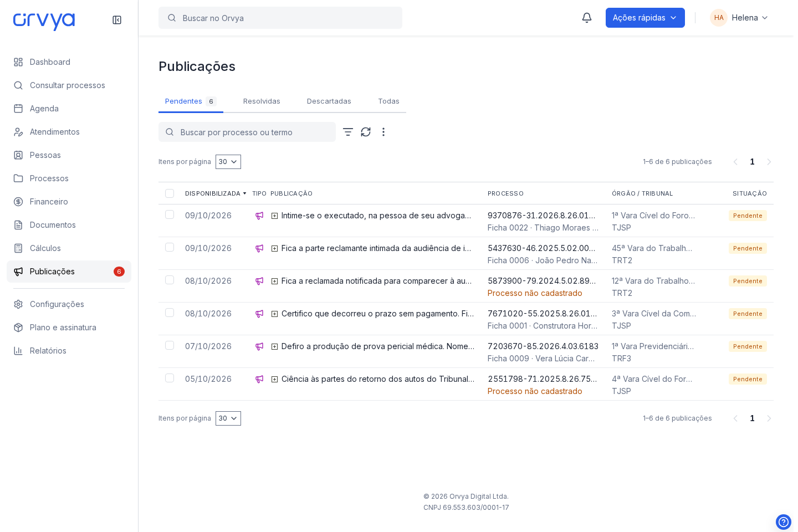
Task: Open the three-dot more options menu
Action: coord(383,132)
